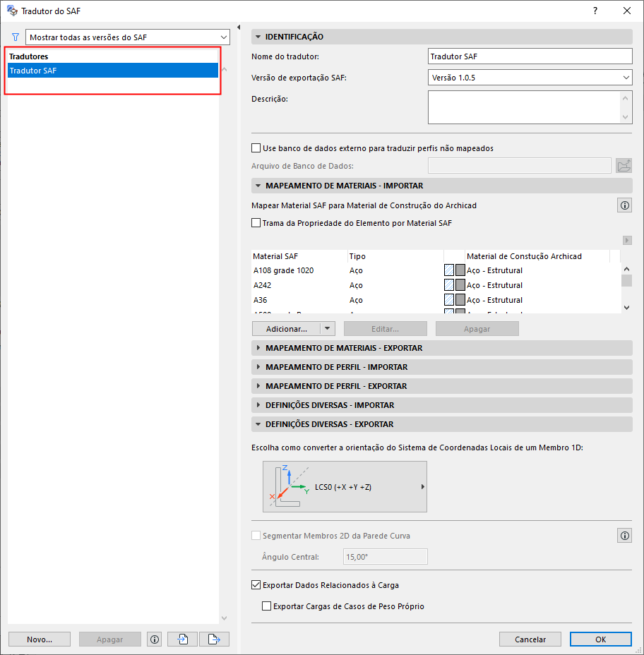This screenshot has height=655, width=644.
Task: Select the A36 material row
Action: tap(436, 300)
